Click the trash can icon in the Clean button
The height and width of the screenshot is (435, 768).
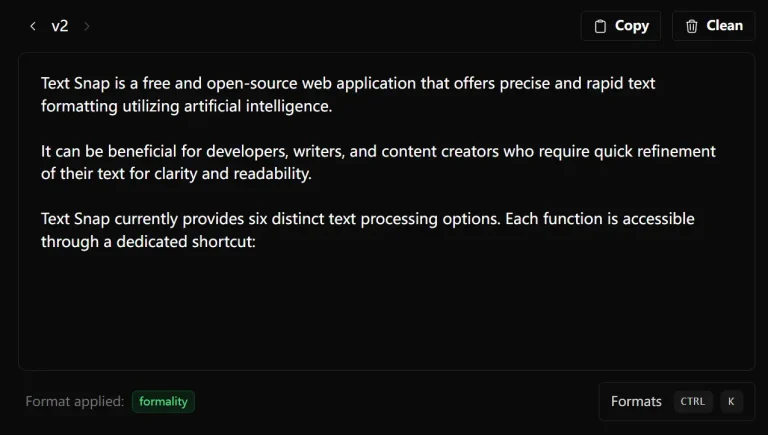(691, 27)
